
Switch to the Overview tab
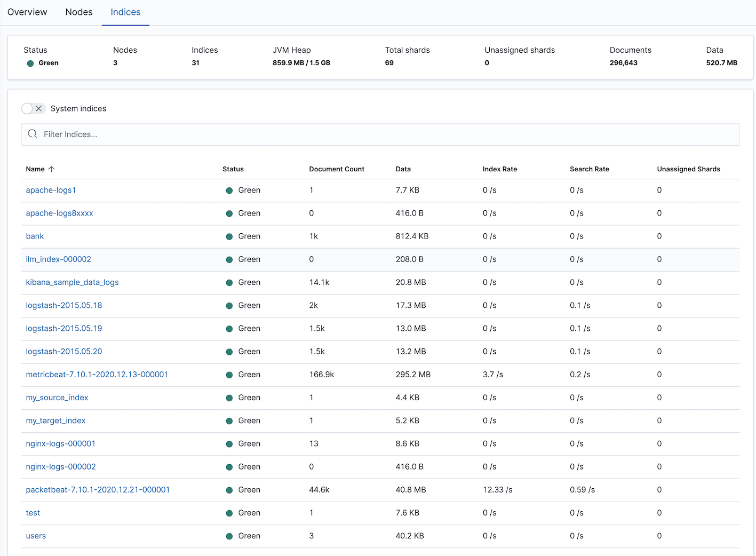pos(27,12)
